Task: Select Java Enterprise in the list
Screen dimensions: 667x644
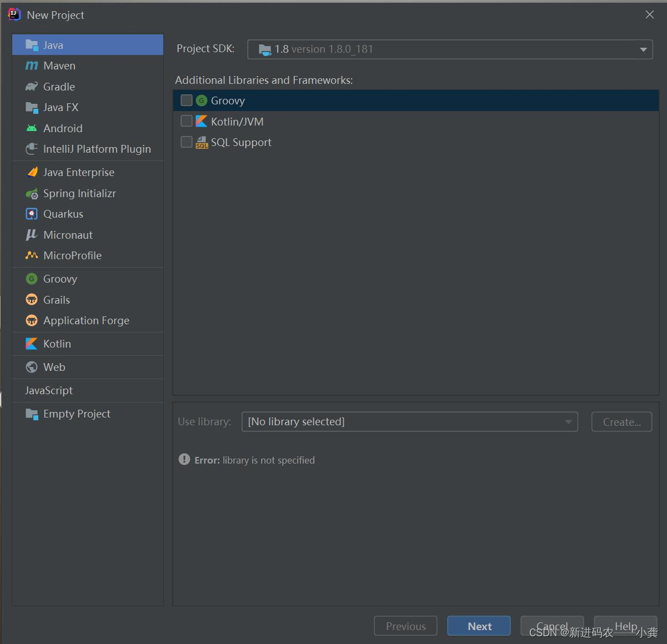Action: click(88, 172)
